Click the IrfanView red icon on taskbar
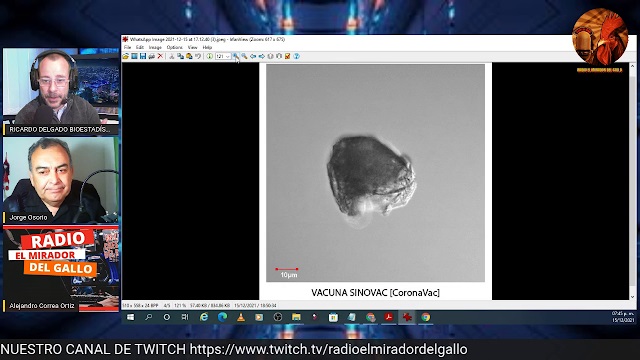640x360 pixels. pos(407,317)
